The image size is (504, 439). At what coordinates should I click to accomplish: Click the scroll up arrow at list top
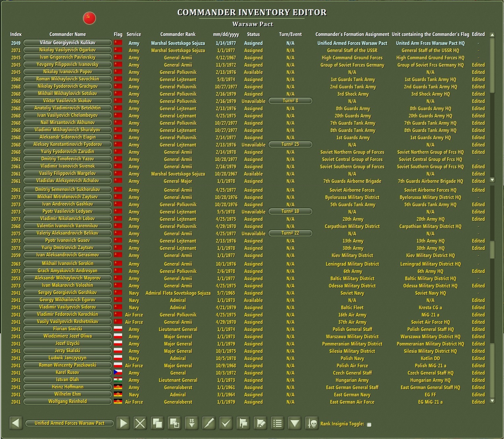tap(492, 35)
